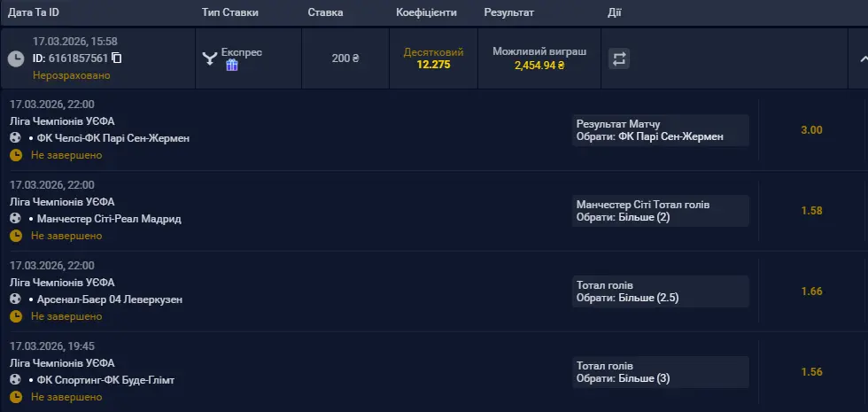Click the Можливий виграш 2,454.94 amount
Screen dimensions: 868x412
539,66
